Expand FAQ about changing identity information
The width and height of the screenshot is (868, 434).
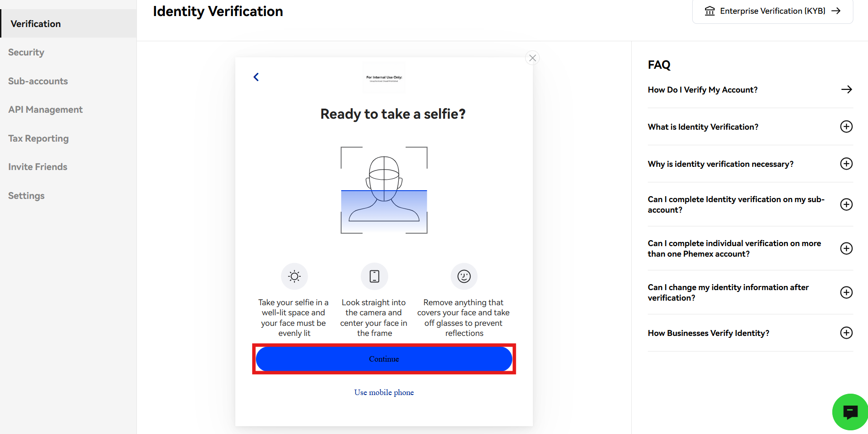coord(846,292)
